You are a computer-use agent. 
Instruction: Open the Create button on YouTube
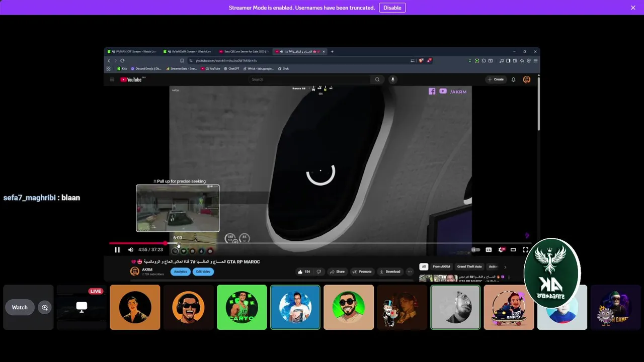click(496, 79)
